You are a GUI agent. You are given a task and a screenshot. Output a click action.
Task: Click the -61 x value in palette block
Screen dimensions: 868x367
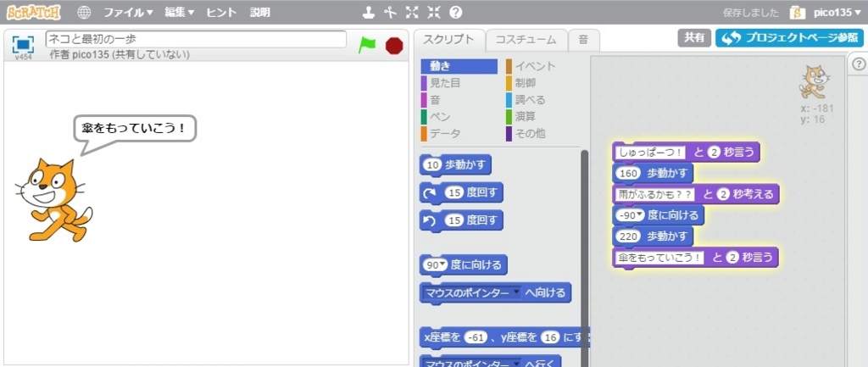475,336
